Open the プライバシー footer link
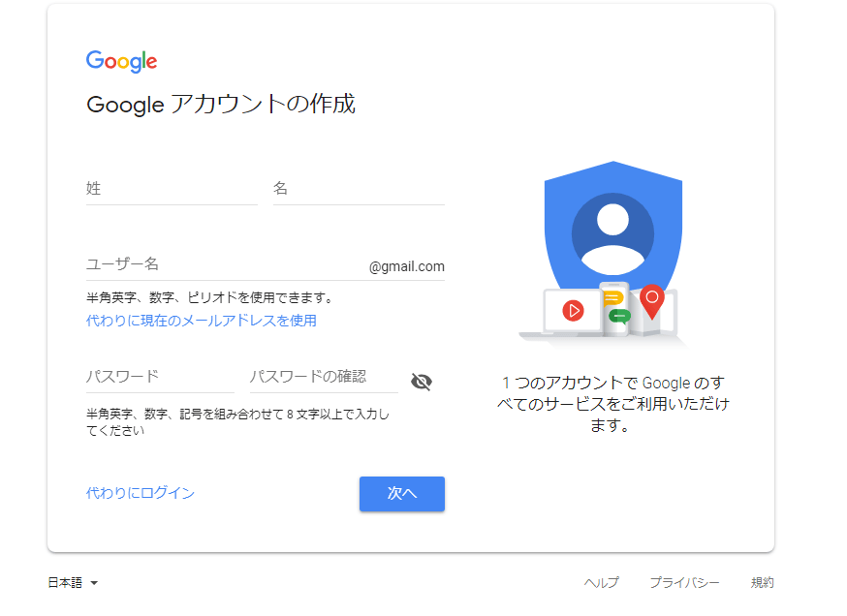This screenshot has width=847, height=616. coord(684,582)
